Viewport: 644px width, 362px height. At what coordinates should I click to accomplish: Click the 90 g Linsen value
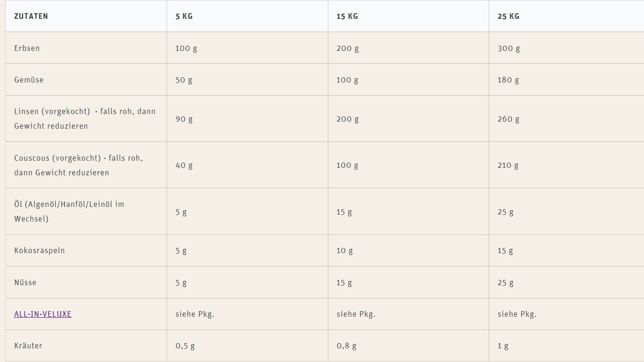(x=184, y=119)
